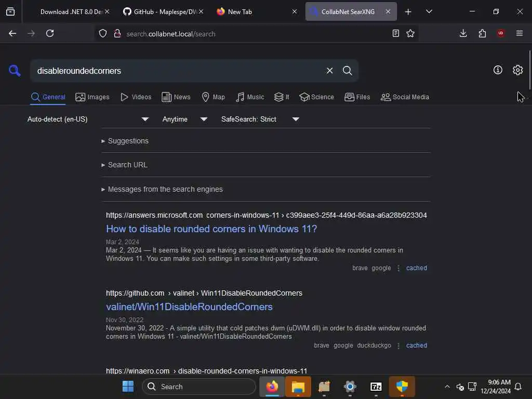Open tracking protection shield icon

point(103,33)
